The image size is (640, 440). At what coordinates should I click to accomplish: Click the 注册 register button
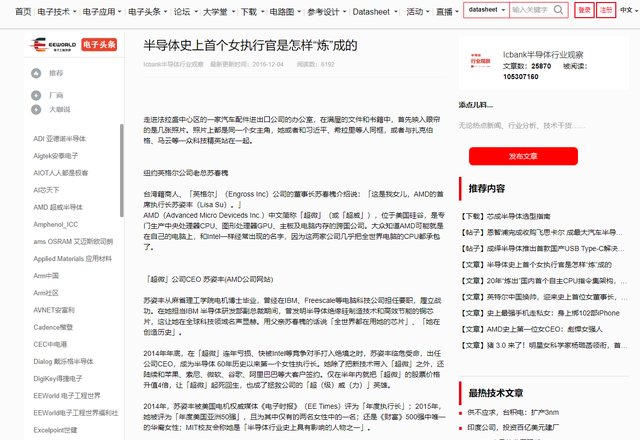(x=606, y=10)
